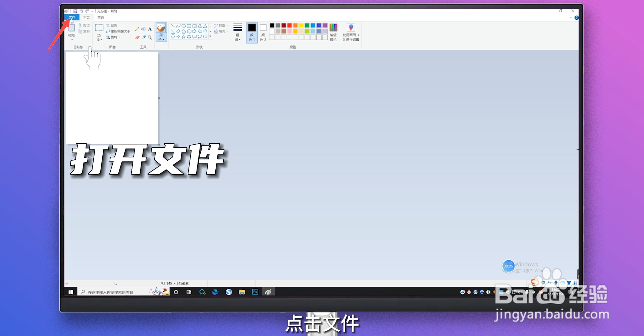Screen dimensions: 644x336
Task: Expand the 粘贴 dropdown arrow
Action: (72, 40)
